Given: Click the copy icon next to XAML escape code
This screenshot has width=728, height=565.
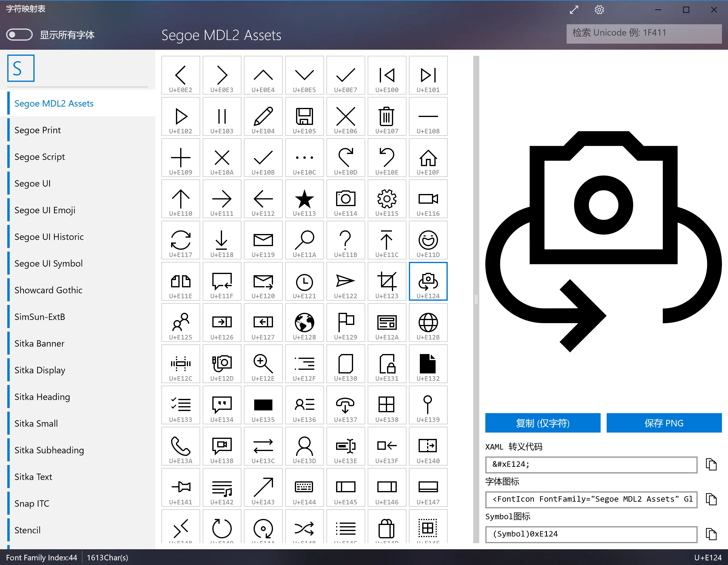Looking at the screenshot, I should pyautogui.click(x=711, y=465).
